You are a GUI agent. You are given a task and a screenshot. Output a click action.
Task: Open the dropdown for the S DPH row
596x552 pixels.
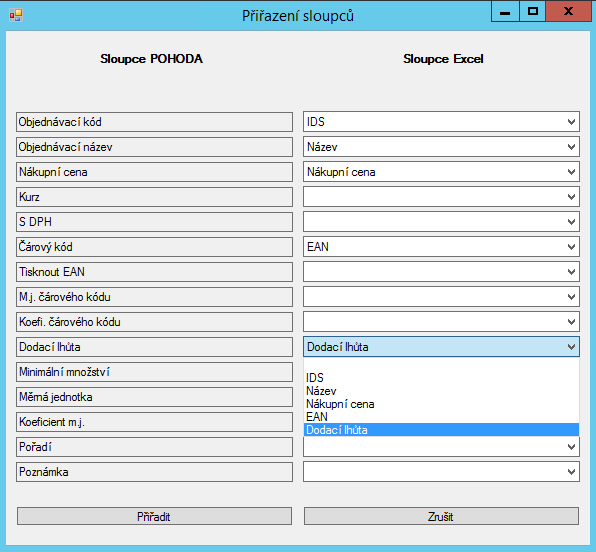pos(441,222)
